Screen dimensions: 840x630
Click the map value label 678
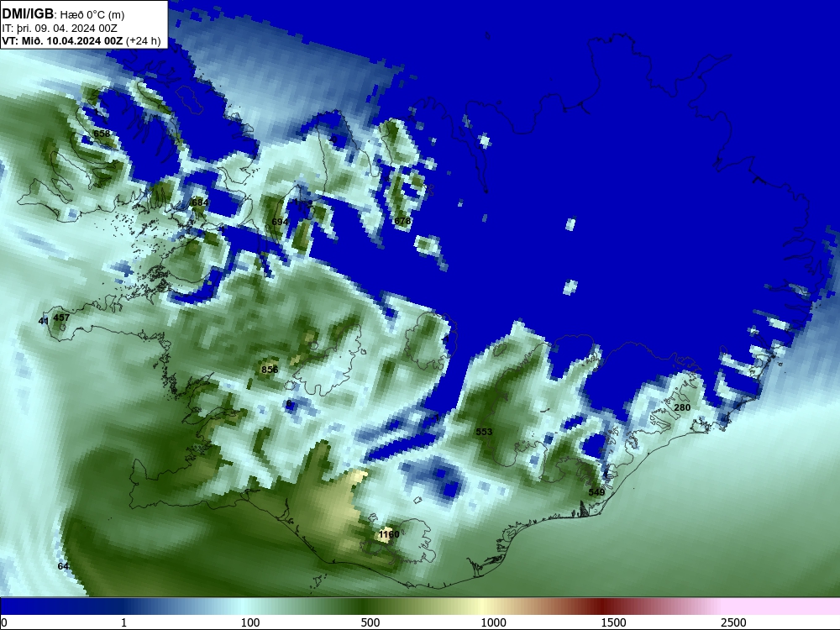point(402,221)
